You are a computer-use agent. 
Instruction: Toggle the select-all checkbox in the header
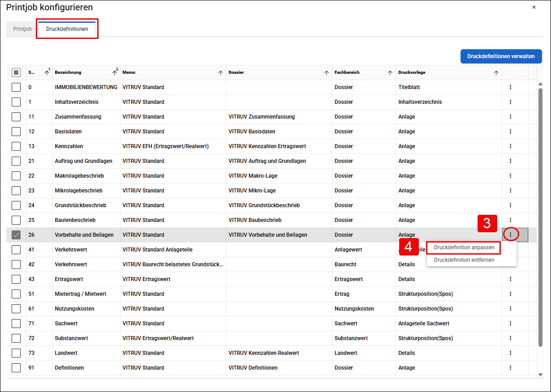click(x=16, y=72)
